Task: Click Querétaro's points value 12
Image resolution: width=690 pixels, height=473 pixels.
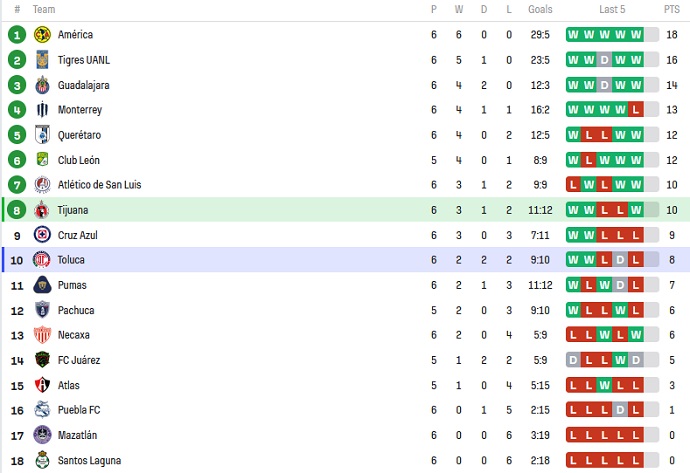Action: 672,135
